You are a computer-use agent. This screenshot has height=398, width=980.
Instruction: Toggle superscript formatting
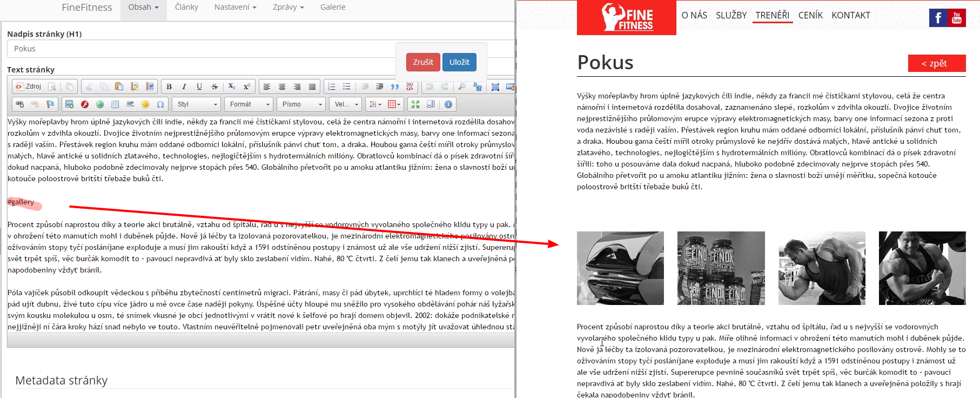click(247, 87)
